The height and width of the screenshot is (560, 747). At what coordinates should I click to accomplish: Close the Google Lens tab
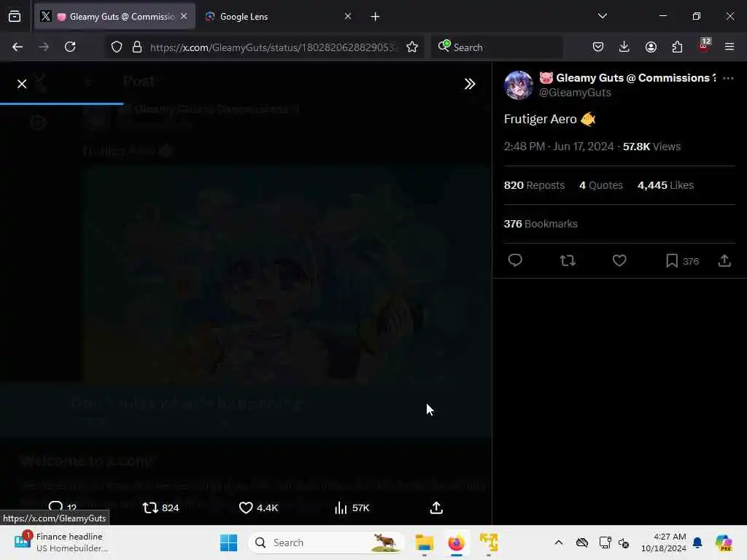pos(348,17)
